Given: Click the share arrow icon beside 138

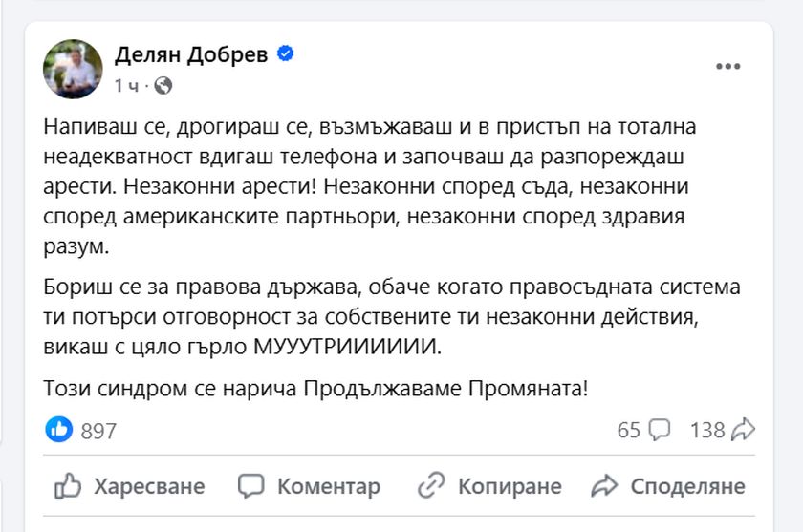Looking at the screenshot, I should (x=743, y=430).
